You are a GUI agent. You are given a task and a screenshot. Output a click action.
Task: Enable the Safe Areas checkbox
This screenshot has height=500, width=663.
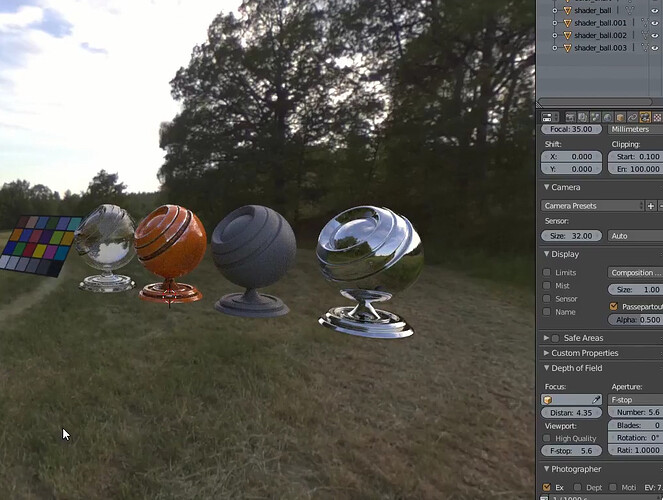point(556,338)
